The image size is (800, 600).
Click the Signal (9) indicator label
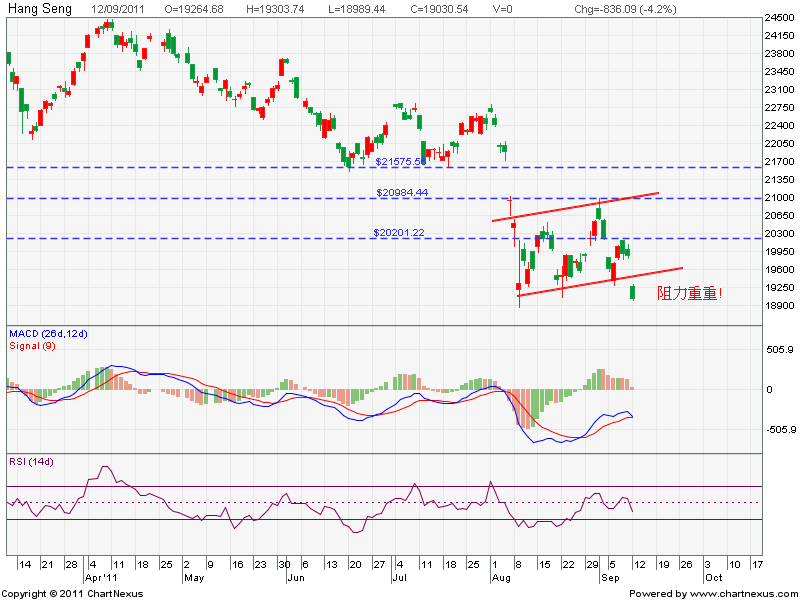pyautogui.click(x=31, y=345)
